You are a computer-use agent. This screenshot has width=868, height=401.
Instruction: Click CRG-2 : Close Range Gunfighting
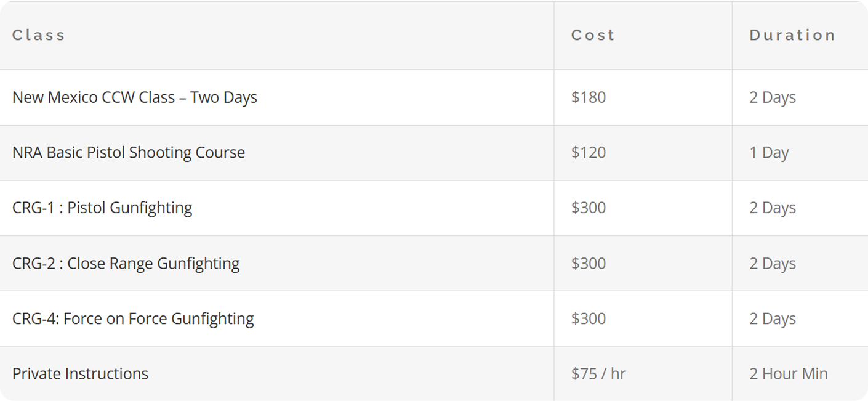pos(126,264)
